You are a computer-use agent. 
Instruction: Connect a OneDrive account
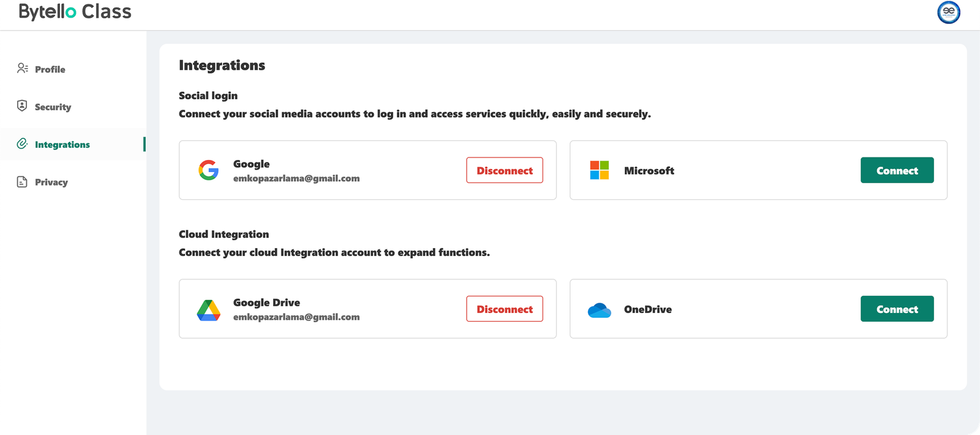pos(897,309)
